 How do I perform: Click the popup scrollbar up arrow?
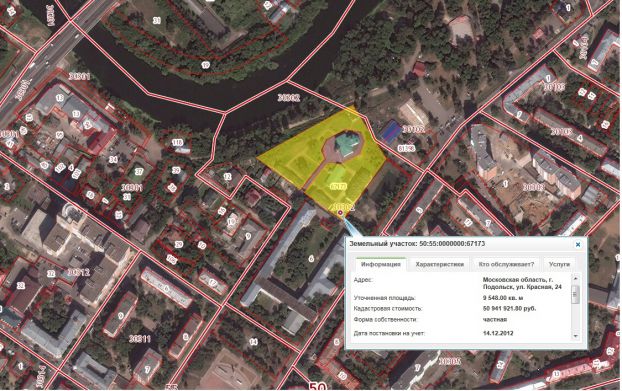click(x=576, y=279)
